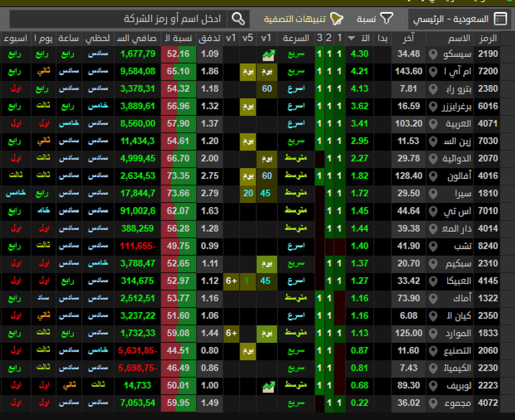Screen dimensions: 515x420
Task: Click the 60 badge in بترو رابـ row
Action: click(267, 89)
